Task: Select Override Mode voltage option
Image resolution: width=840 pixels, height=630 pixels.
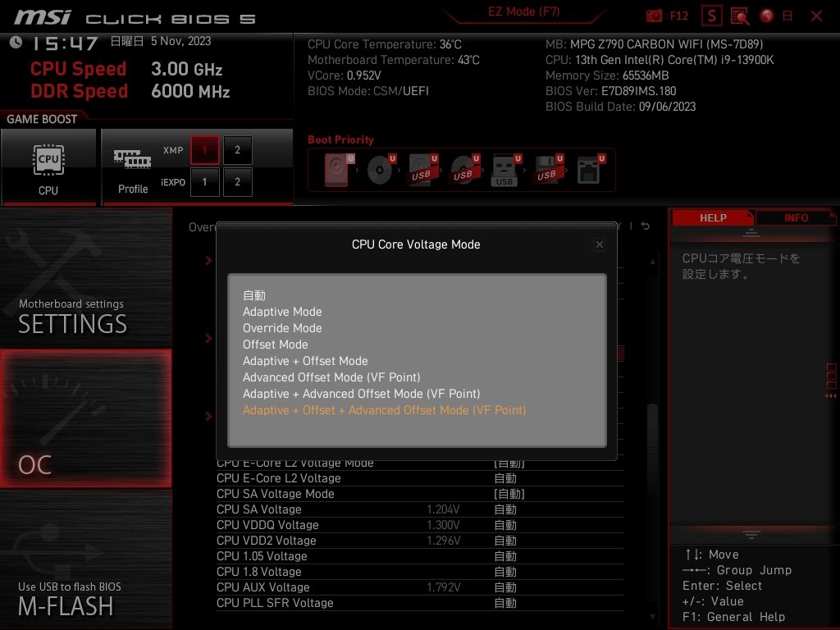Action: coord(281,328)
